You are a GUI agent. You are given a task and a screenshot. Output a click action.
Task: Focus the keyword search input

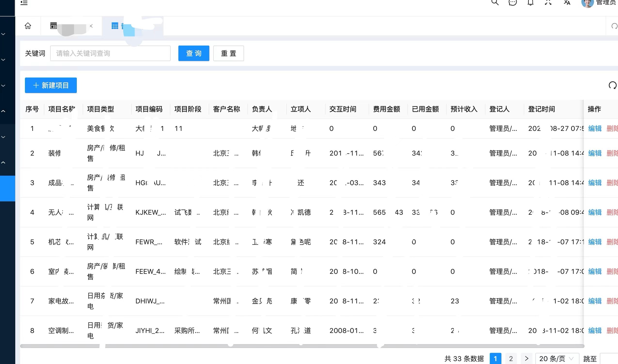[x=110, y=53]
